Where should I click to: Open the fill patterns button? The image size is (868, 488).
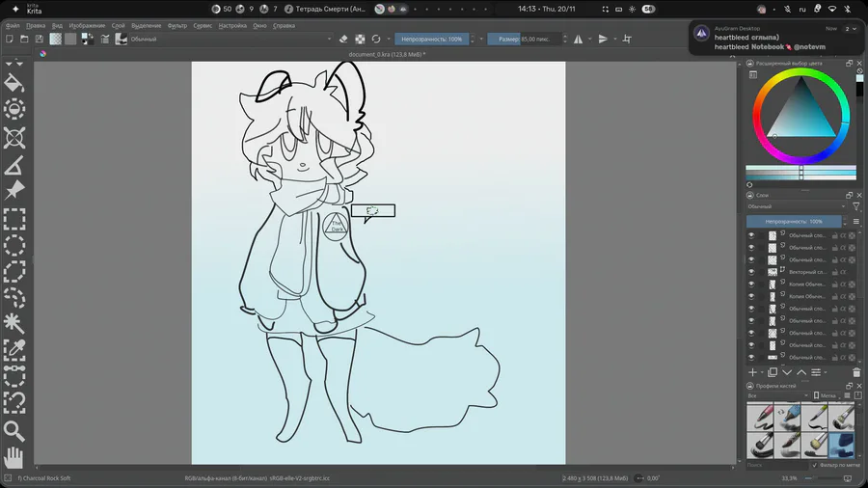70,39
